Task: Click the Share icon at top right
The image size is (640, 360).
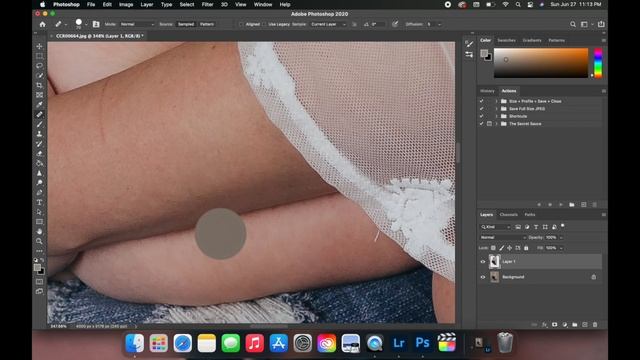Action: pos(601,24)
